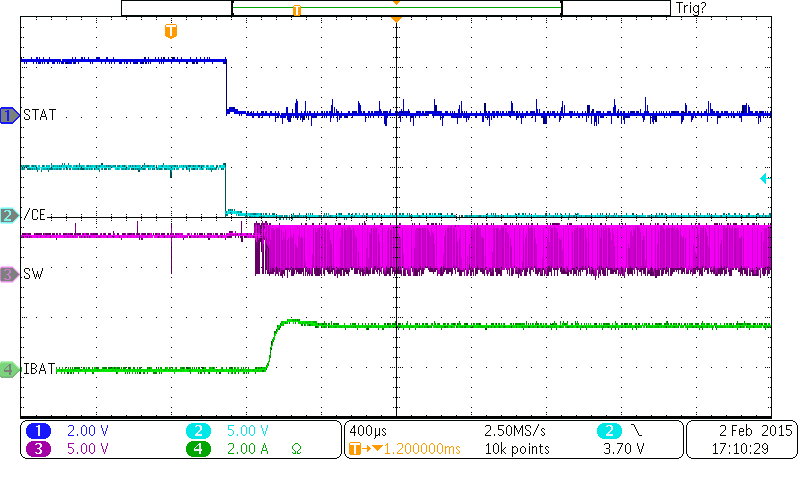Click the ohm termination symbol for channel 4

[x=296, y=449]
